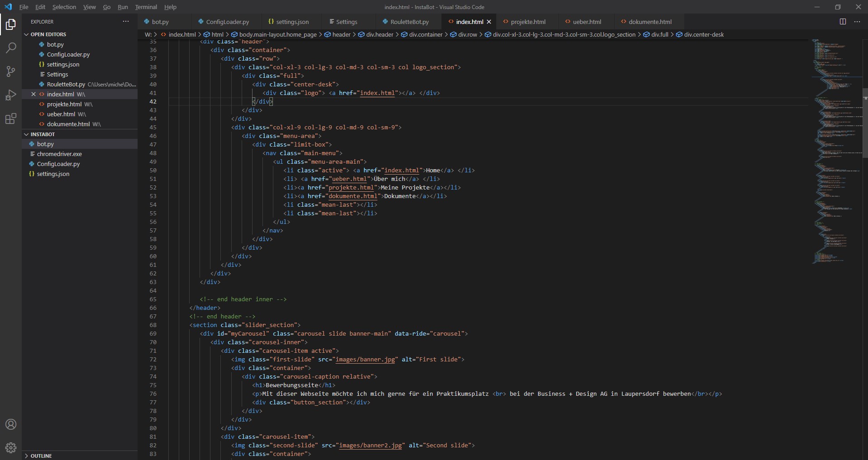This screenshot has width=868, height=460.
Task: Collapse the Open Editors section
Action: coord(27,34)
